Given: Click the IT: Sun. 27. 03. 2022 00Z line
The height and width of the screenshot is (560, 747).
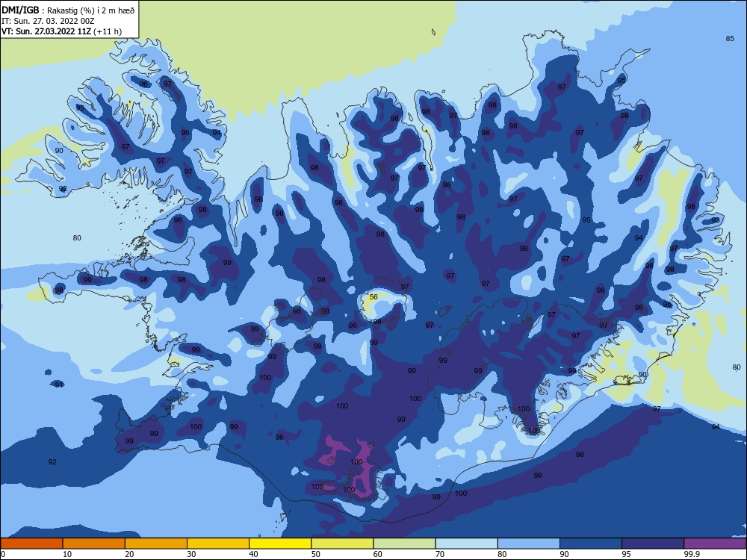Looking at the screenshot, I should tap(48, 21).
